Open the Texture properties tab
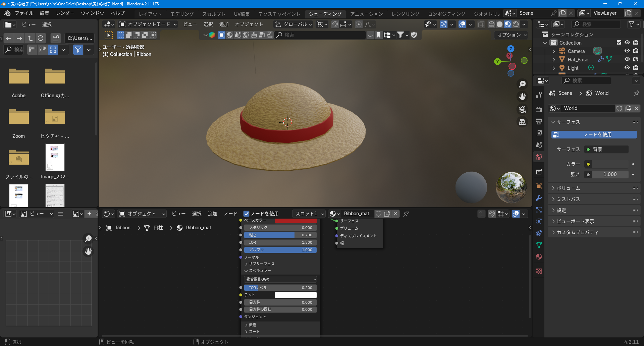Image resolution: width=644 pixels, height=346 pixels. tap(539, 272)
